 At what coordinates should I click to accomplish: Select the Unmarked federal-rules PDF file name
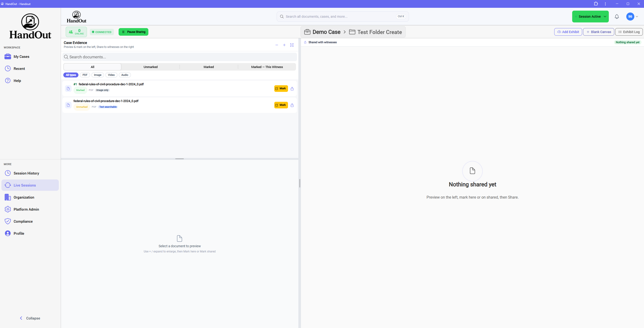pyautogui.click(x=106, y=101)
